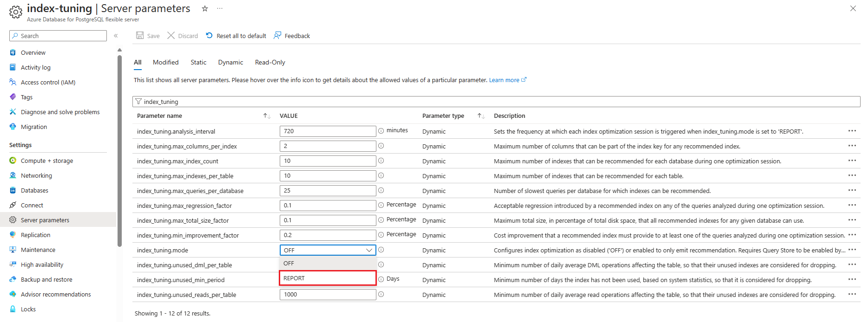This screenshot has height=322, width=868.
Task: Click the info icon for index_tuning.max_columns_per_index
Action: (381, 146)
